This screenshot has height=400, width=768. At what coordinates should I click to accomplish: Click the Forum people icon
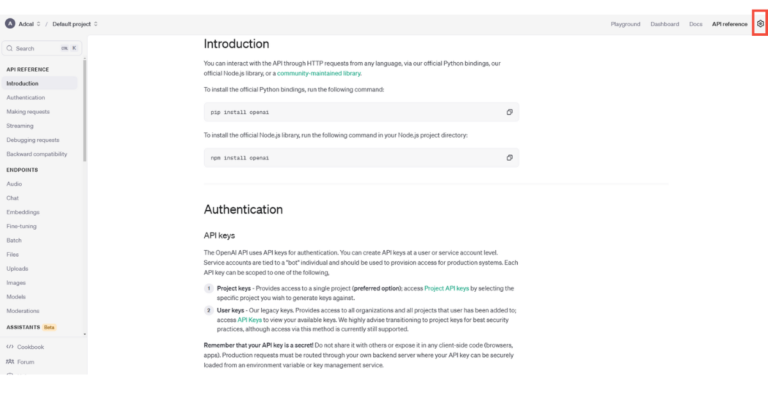click(10, 361)
